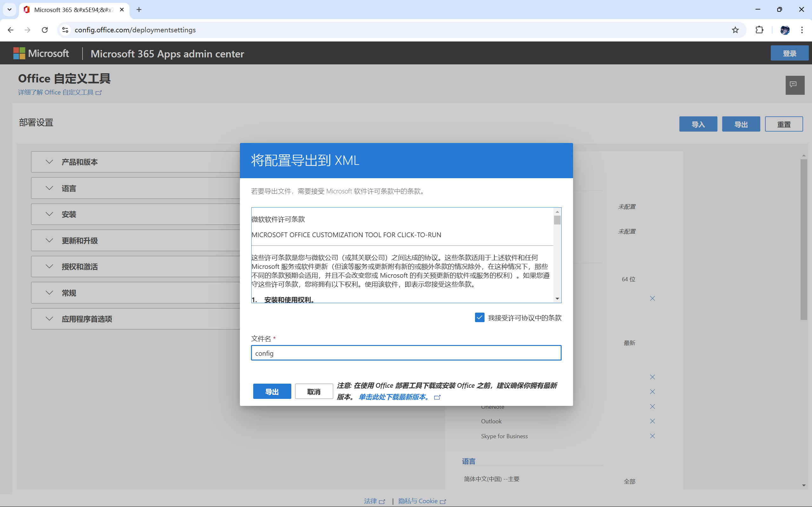The image size is (812, 507).
Task: Click the page vertical scrollbar thumb
Action: 803,239
